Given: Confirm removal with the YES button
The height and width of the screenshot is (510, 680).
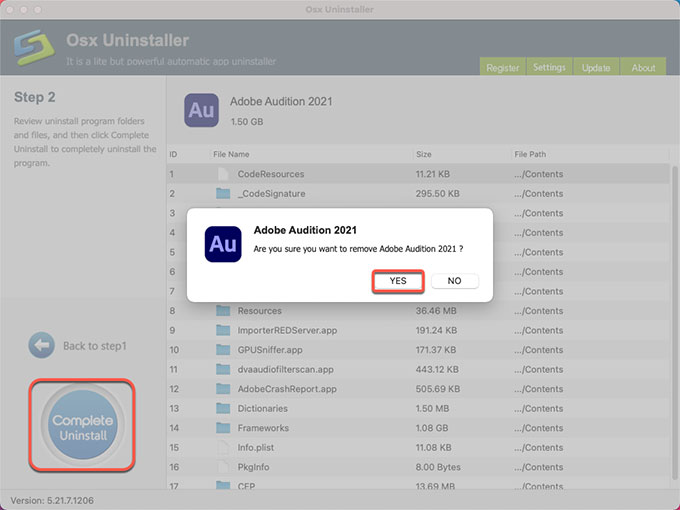Looking at the screenshot, I should [x=398, y=281].
